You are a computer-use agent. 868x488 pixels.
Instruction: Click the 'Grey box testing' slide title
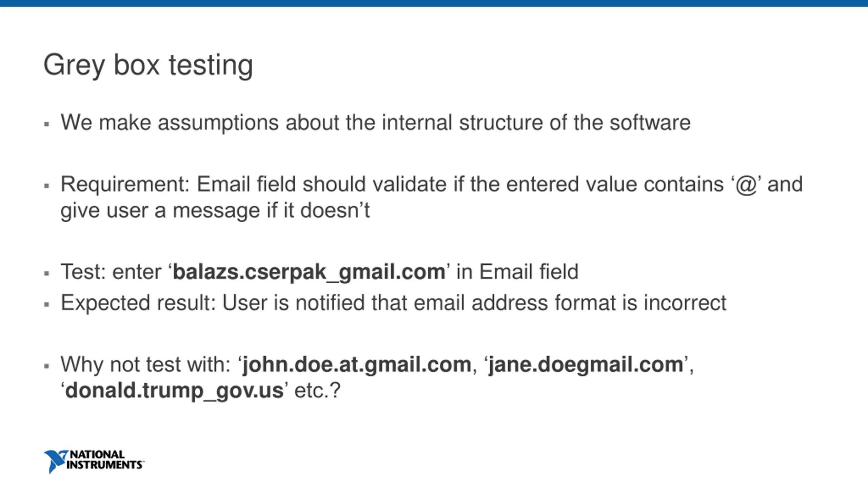point(148,65)
